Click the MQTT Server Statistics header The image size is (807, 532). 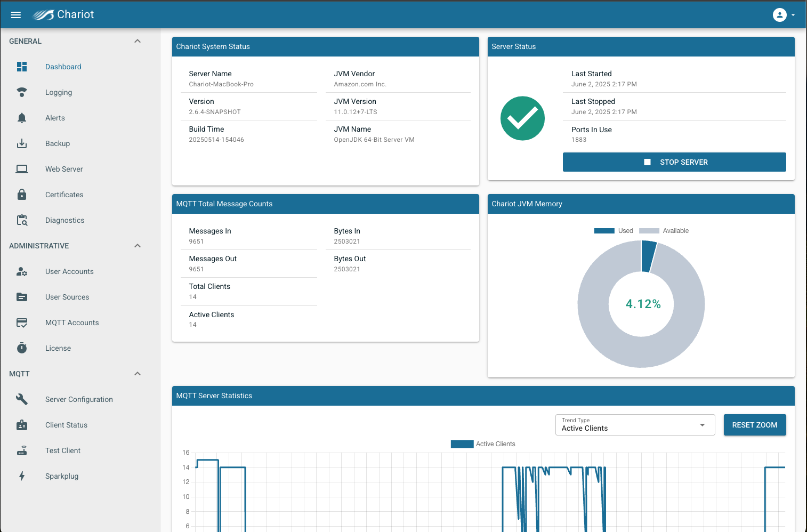(483, 396)
